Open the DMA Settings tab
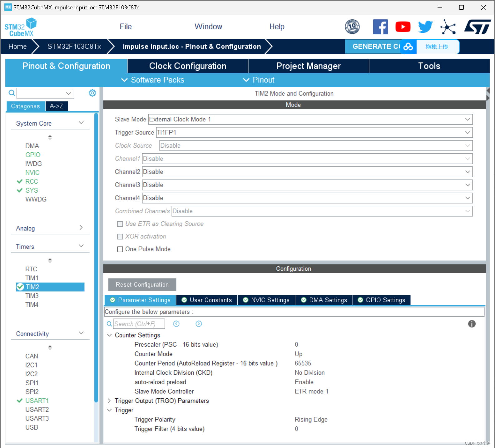 click(324, 300)
